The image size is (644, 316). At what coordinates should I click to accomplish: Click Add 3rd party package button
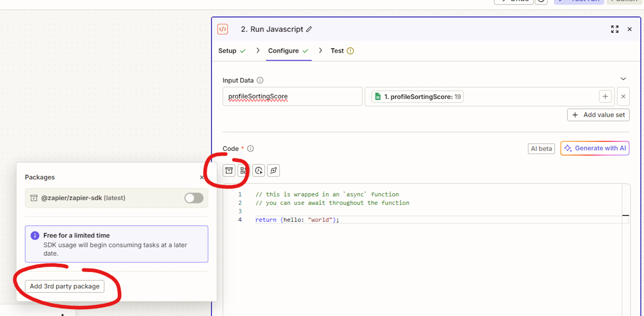tap(65, 286)
